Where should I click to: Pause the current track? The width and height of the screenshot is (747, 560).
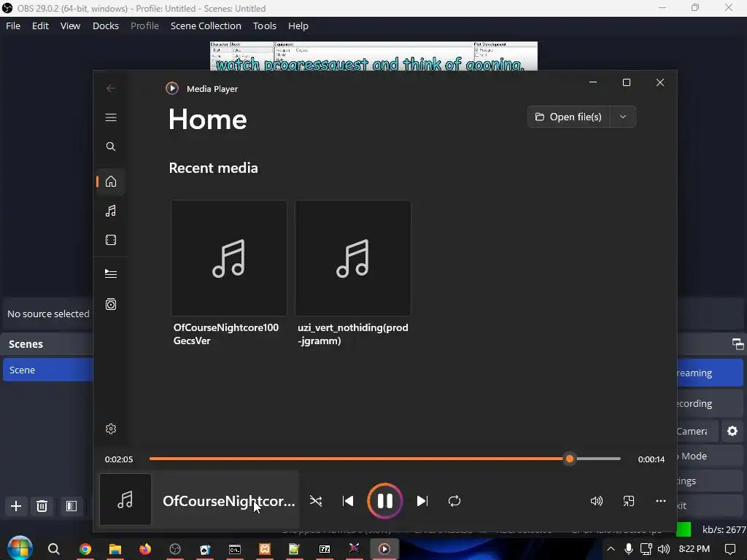[x=385, y=501]
